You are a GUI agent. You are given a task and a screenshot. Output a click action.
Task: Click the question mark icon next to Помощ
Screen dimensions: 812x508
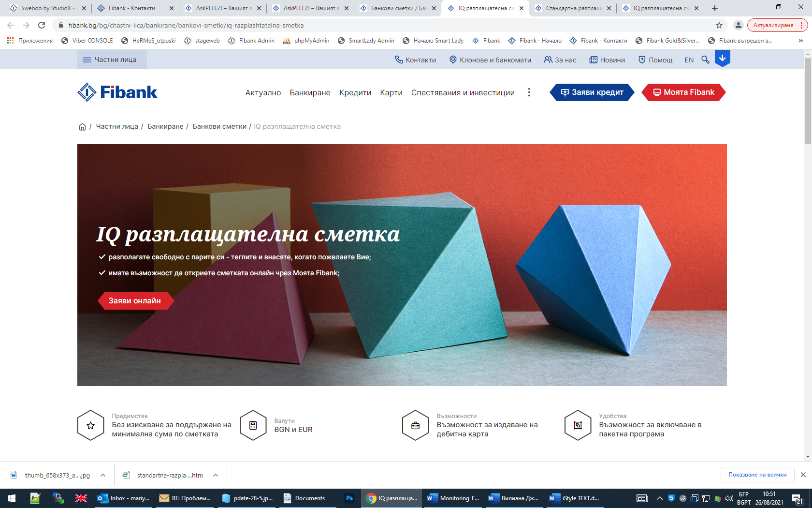coord(641,60)
